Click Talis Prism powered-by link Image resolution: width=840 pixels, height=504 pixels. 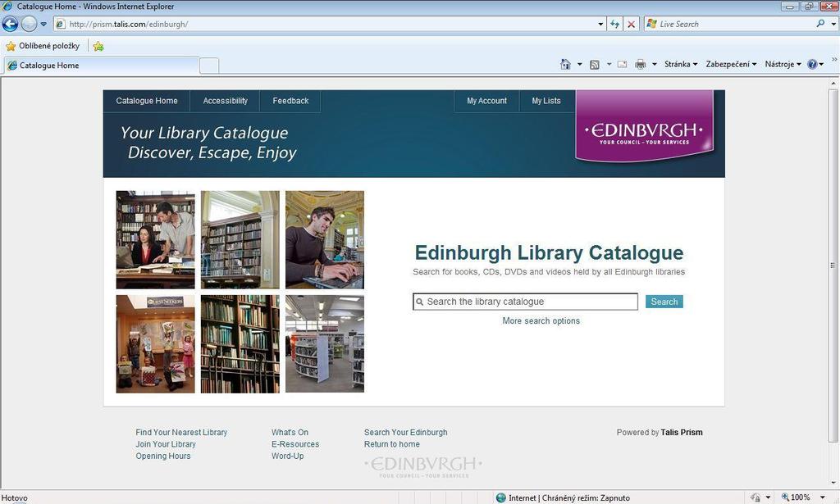[682, 433]
